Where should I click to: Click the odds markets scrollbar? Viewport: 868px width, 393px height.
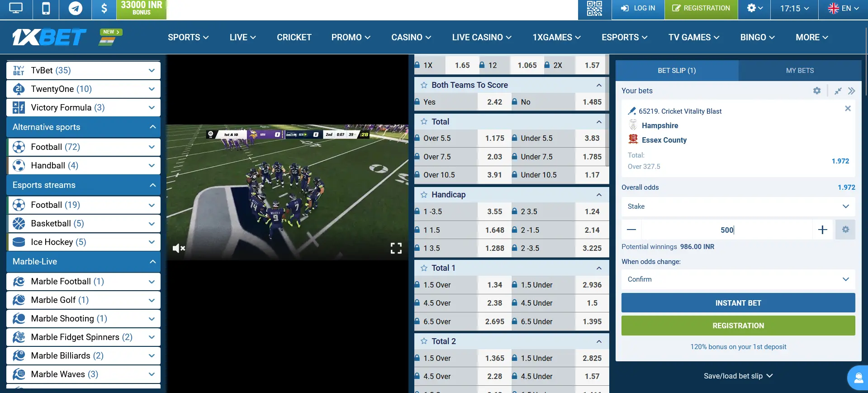[607, 111]
